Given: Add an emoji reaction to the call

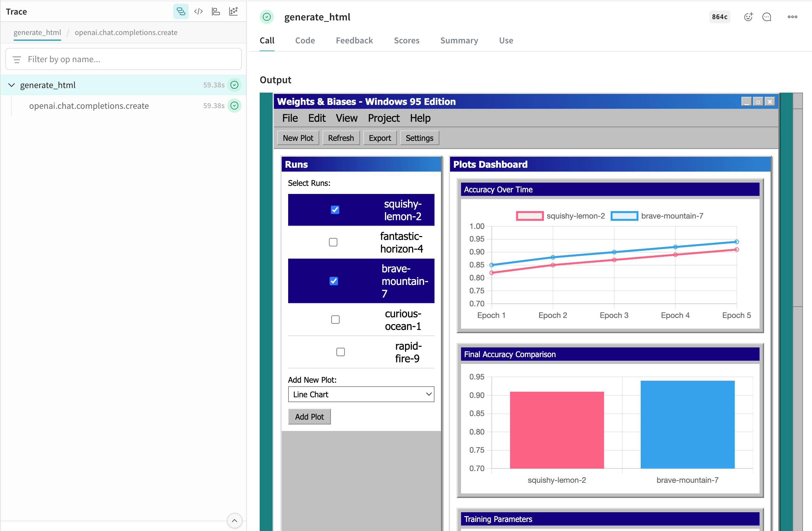Looking at the screenshot, I should tap(748, 17).
